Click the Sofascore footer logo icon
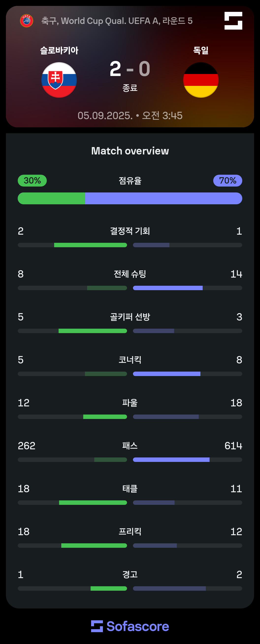Viewport: 260px width, 644px height. (97, 626)
